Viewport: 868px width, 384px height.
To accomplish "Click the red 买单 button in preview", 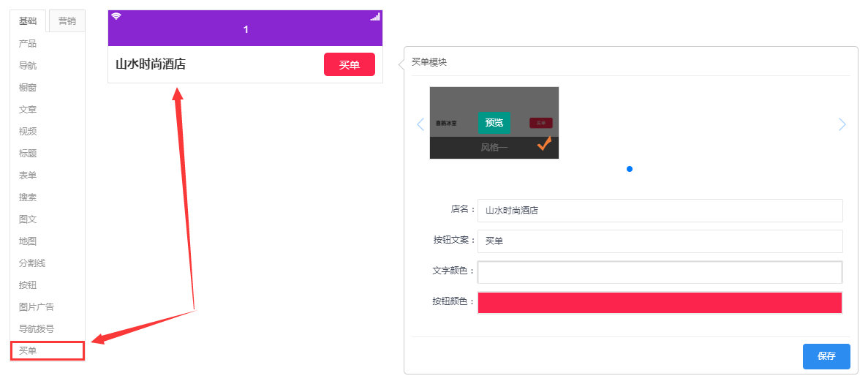I will tap(350, 65).
